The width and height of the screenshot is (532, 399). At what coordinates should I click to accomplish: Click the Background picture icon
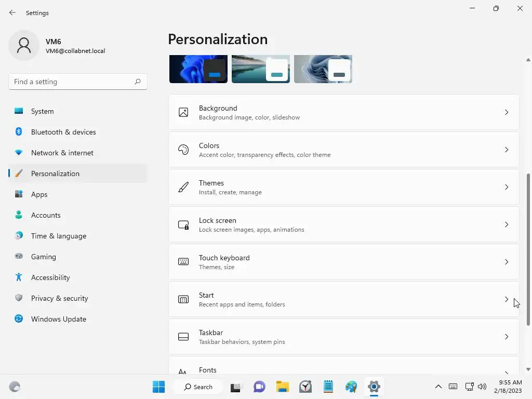tap(183, 112)
